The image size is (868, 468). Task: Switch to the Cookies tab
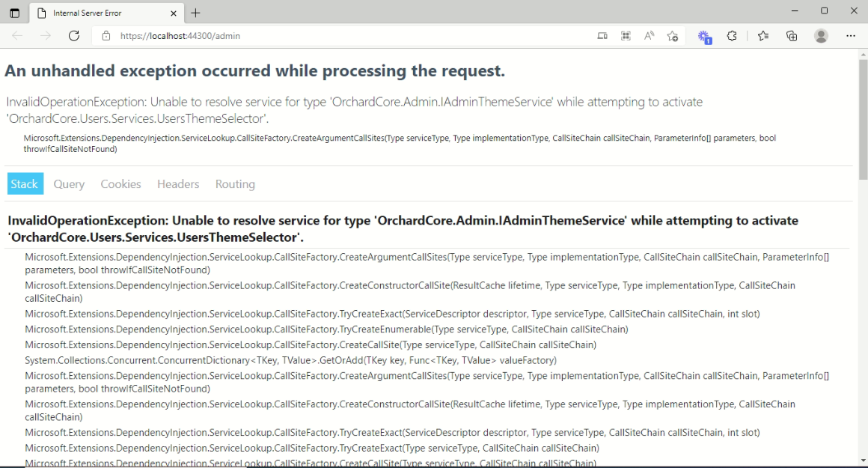click(120, 184)
